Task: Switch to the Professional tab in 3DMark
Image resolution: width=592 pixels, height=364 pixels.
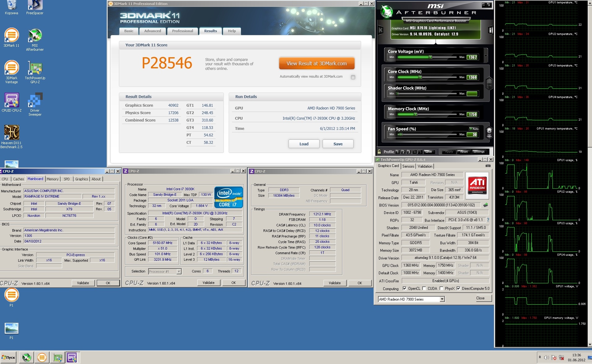Action: [182, 31]
